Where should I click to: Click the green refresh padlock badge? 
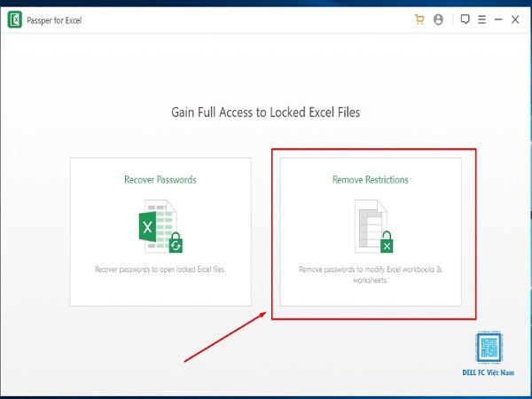(x=176, y=243)
